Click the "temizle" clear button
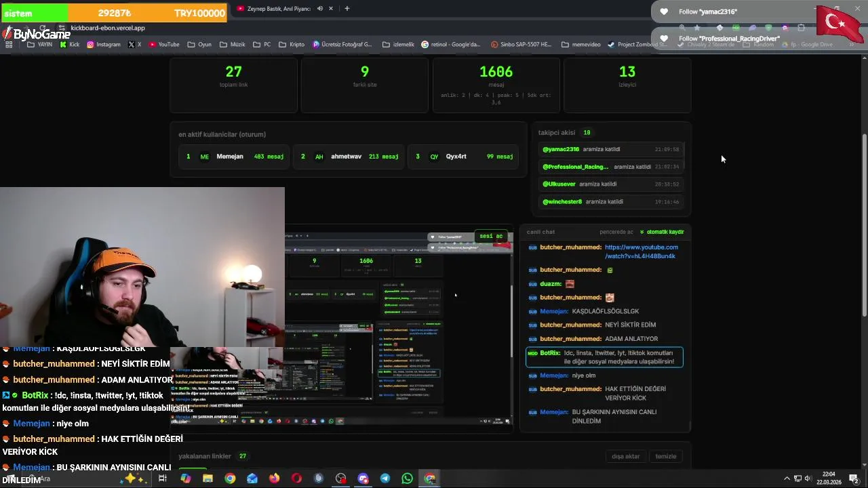Viewport: 868px width, 488px height. click(x=665, y=456)
